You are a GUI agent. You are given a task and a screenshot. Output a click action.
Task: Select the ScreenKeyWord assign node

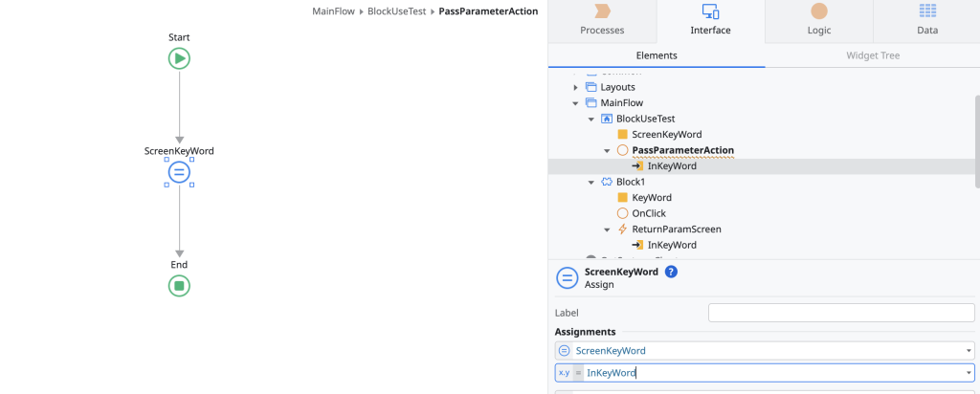(x=179, y=172)
